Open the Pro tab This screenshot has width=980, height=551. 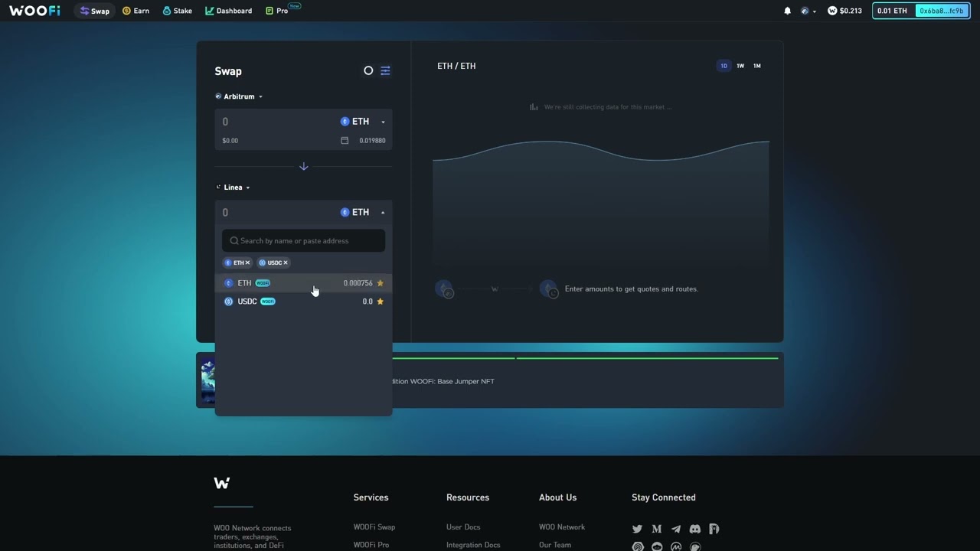pos(277,11)
